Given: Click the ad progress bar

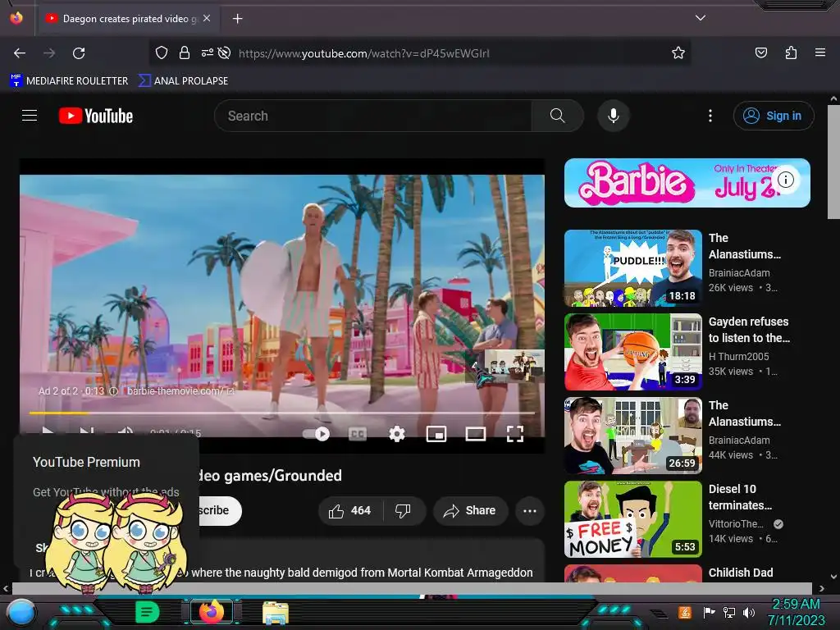Looking at the screenshot, I should 282,413.
